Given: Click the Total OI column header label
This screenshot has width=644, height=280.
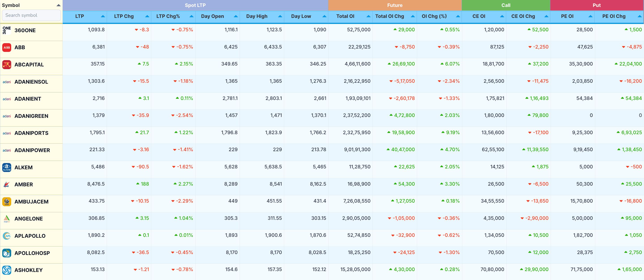Looking at the screenshot, I should pyautogui.click(x=345, y=16).
